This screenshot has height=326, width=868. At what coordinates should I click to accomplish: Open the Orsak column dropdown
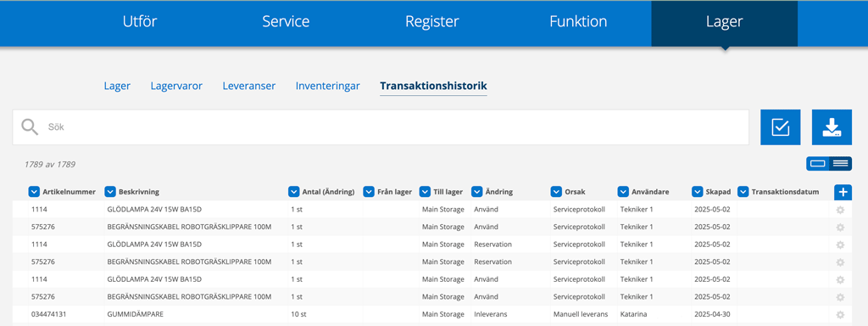556,192
